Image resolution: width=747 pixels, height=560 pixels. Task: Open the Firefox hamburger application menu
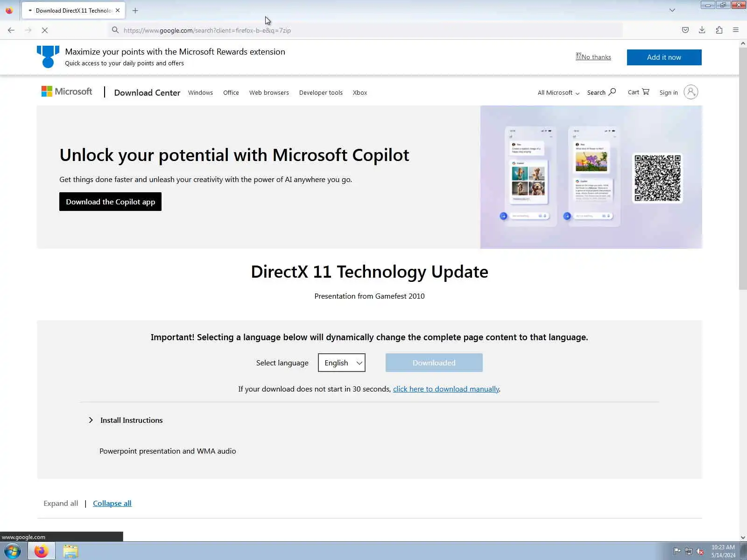(736, 30)
